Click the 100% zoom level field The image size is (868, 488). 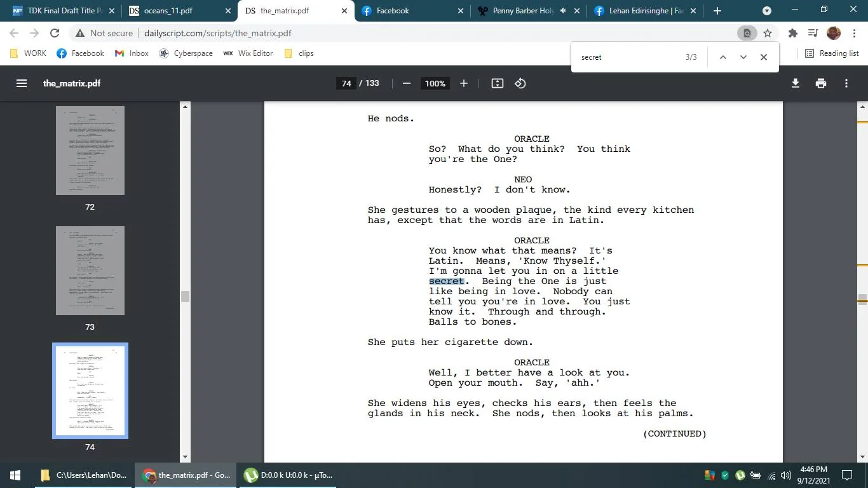tap(435, 83)
